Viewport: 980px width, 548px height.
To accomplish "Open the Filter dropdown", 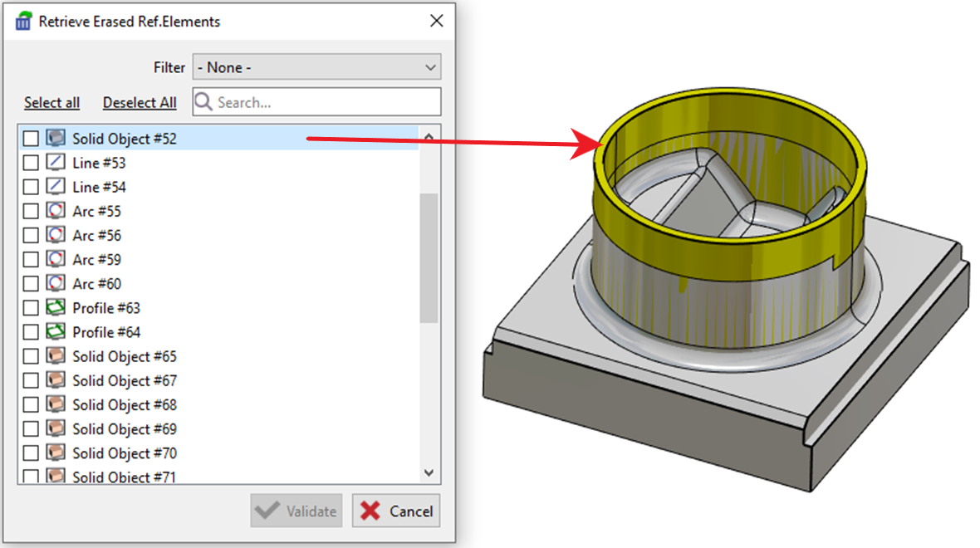I will (x=316, y=67).
